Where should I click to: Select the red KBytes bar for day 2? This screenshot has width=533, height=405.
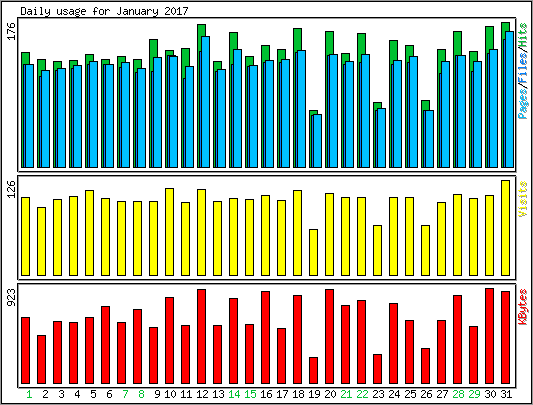[41, 359]
